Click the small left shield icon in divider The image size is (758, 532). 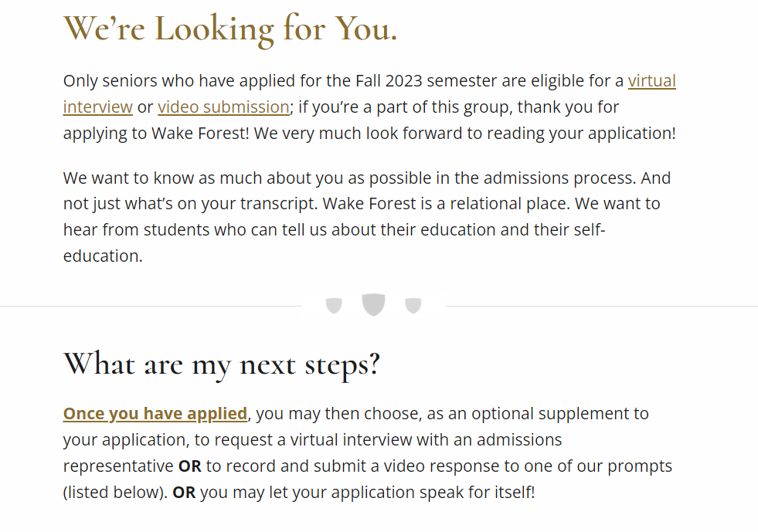click(x=334, y=306)
